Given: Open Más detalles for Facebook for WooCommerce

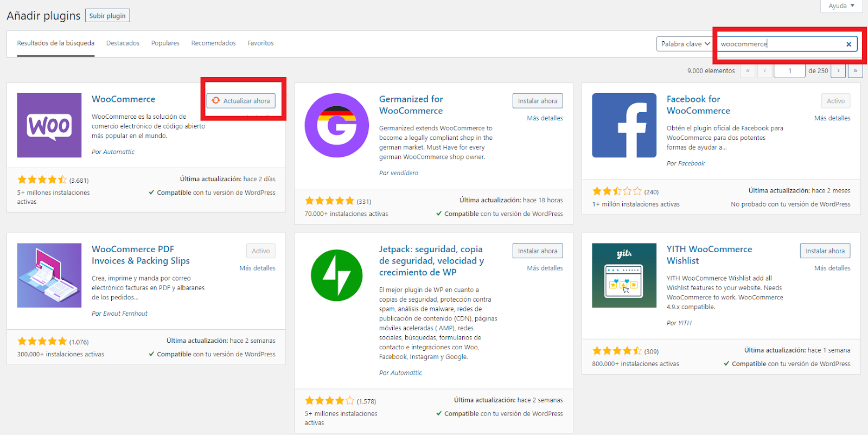Looking at the screenshot, I should click(x=832, y=118).
